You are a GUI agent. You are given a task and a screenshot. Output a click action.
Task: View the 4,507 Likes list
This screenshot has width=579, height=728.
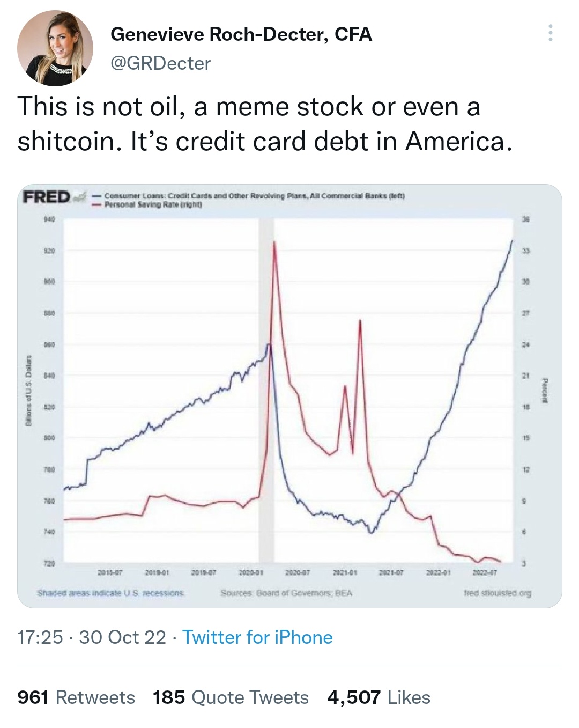[x=378, y=697]
